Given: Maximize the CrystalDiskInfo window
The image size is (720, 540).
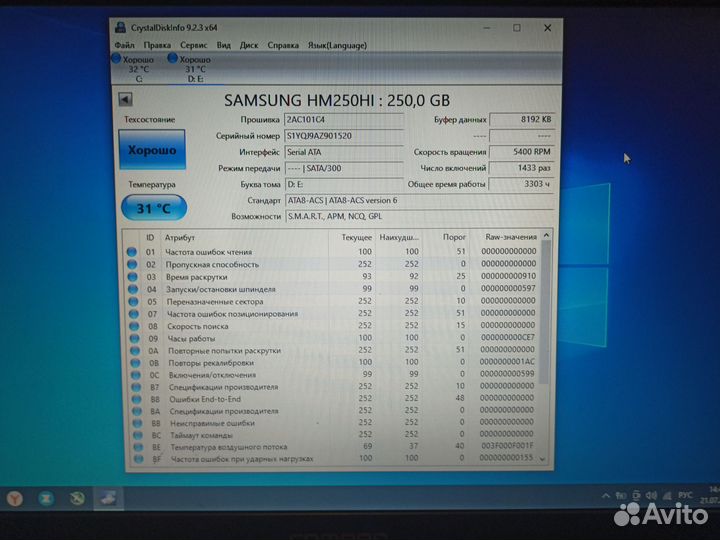Looking at the screenshot, I should 517,28.
